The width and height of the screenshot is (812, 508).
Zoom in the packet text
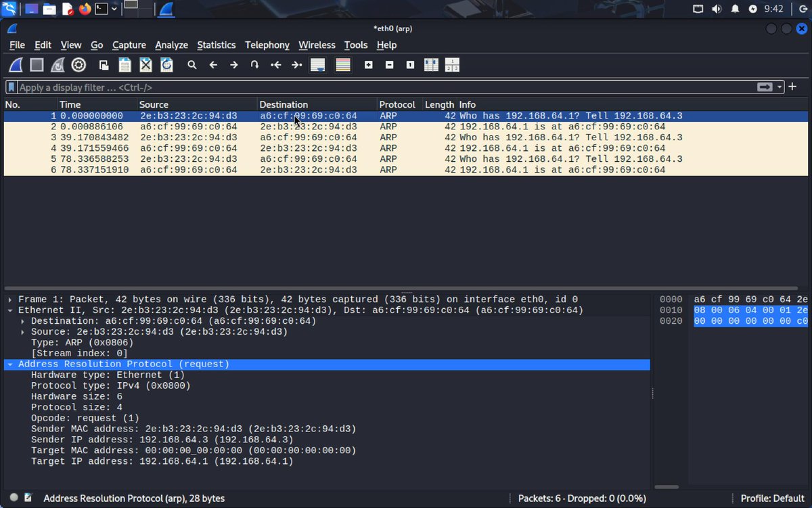368,65
